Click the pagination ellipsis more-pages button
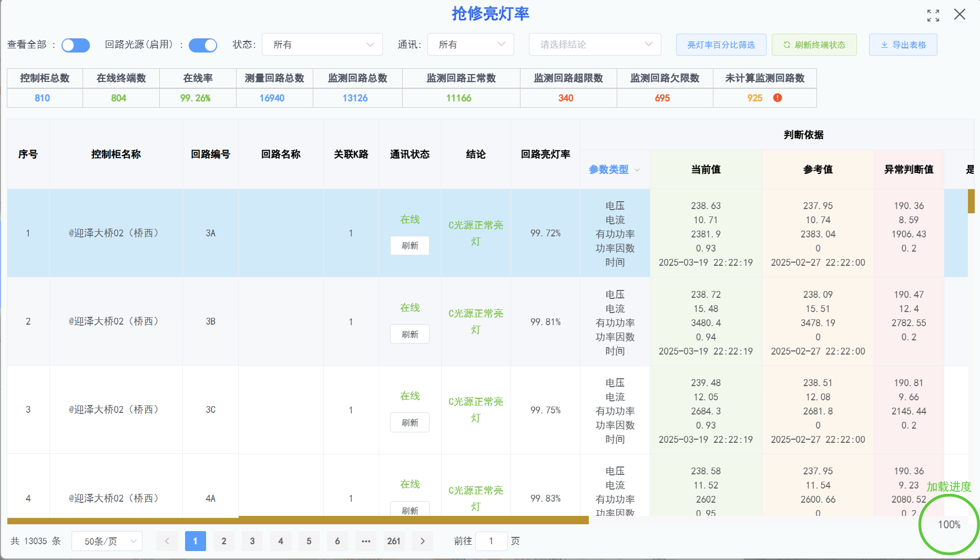Viewport: 980px width, 560px height. [366, 541]
